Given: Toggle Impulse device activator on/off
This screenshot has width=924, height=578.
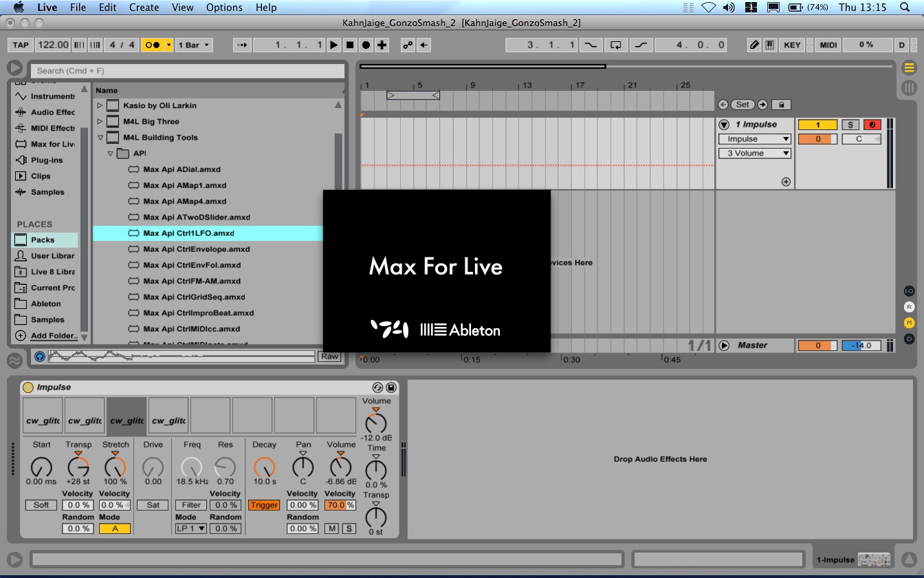Looking at the screenshot, I should click(x=28, y=387).
